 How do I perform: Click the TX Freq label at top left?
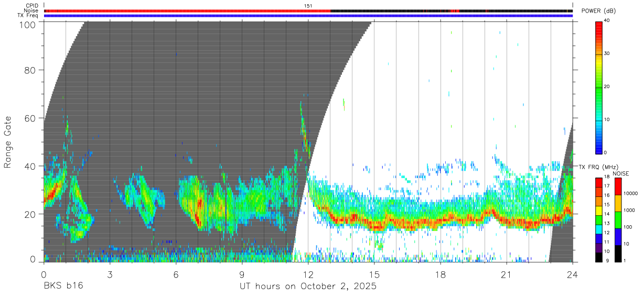point(28,15)
